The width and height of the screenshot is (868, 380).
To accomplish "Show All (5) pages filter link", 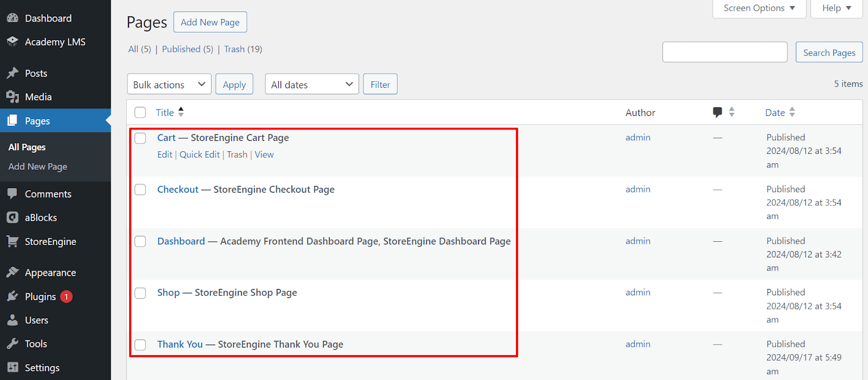I will click(x=139, y=49).
